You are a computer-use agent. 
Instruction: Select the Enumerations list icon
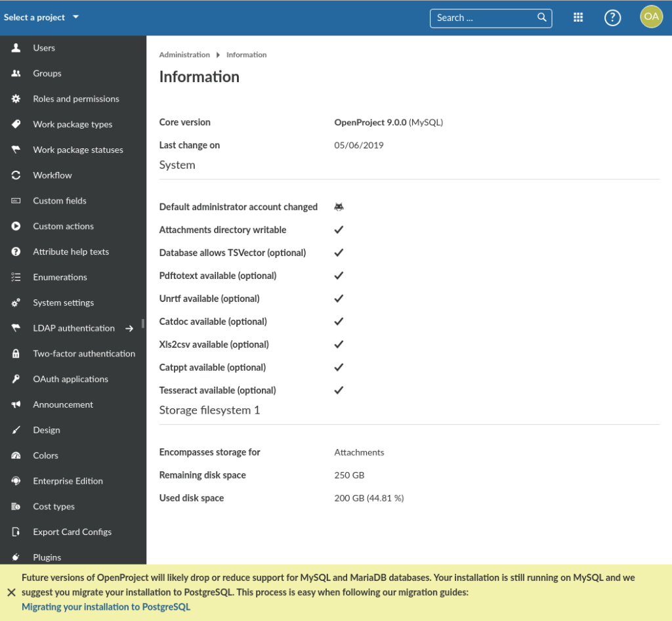(x=14, y=277)
